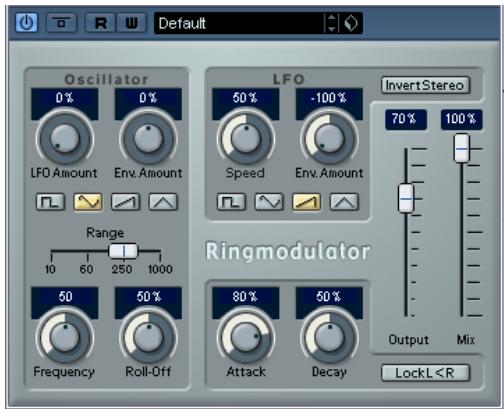
Task: Toggle the plugin power bypass button
Action: (26, 23)
